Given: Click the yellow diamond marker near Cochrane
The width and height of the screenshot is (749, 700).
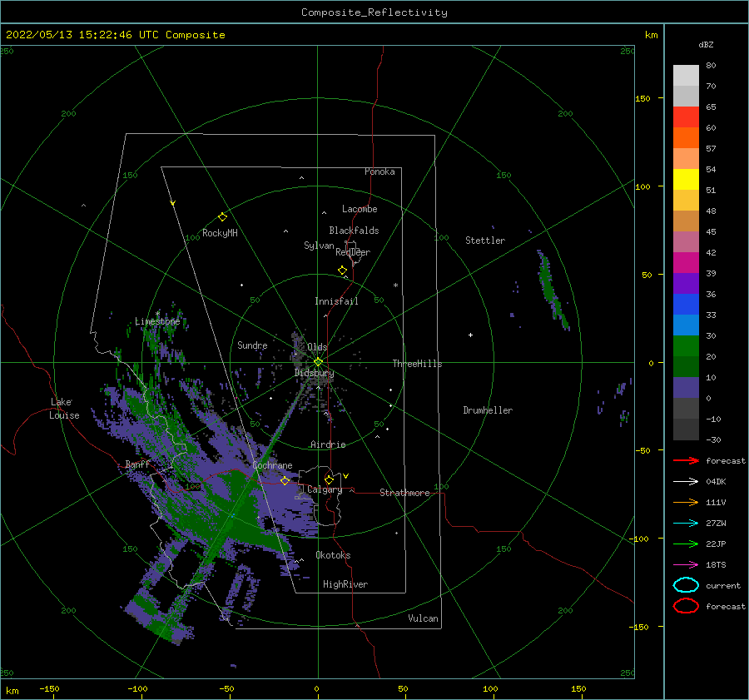Looking at the screenshot, I should (x=285, y=480).
